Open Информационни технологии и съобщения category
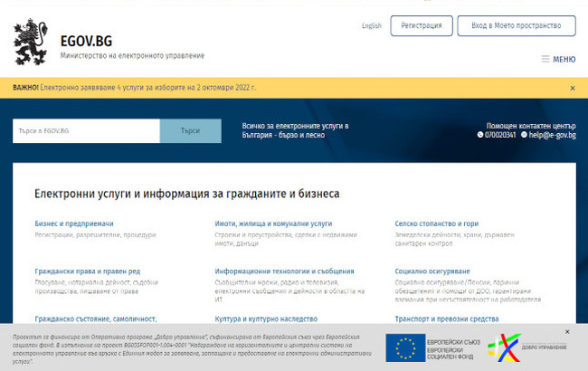The height and width of the screenshot is (371, 588). [284, 271]
